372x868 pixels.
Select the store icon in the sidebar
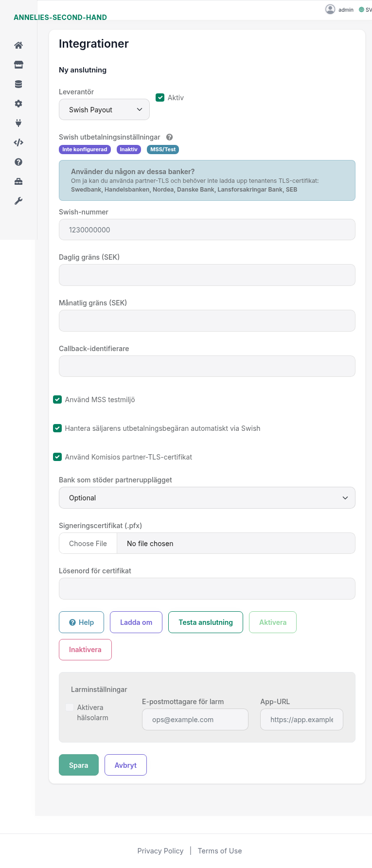[18, 64]
